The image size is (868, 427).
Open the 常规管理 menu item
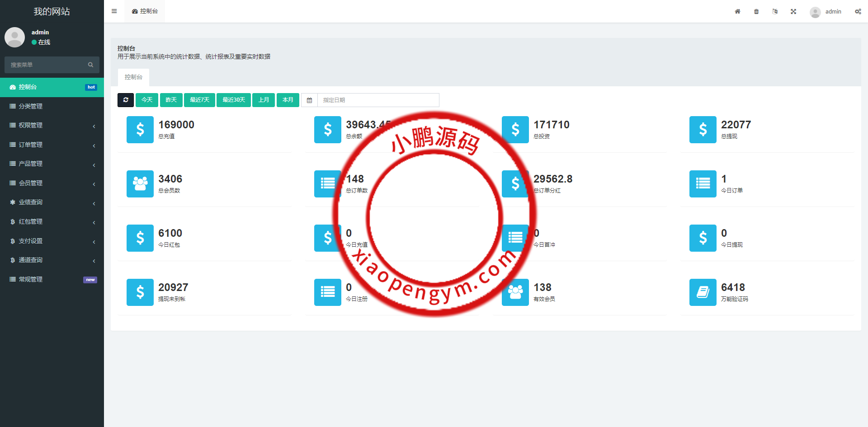pos(31,279)
